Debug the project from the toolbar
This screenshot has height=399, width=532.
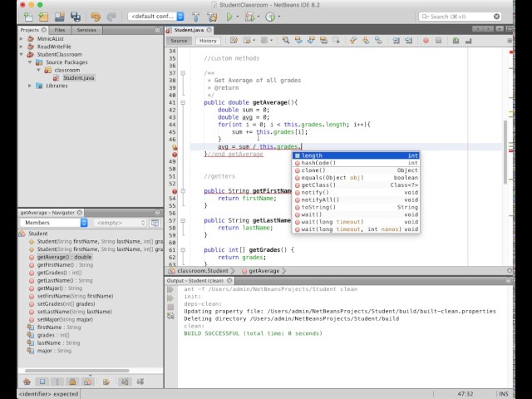click(x=249, y=17)
